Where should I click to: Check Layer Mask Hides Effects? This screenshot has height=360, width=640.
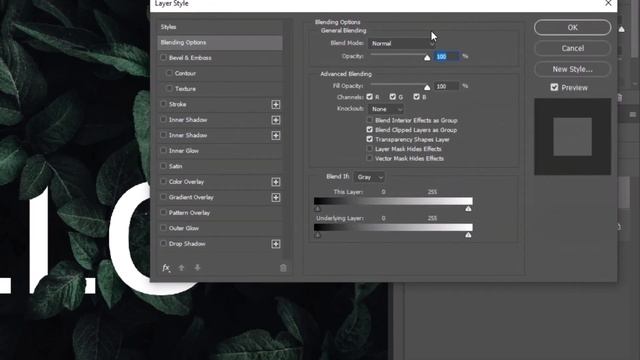pyautogui.click(x=369, y=149)
